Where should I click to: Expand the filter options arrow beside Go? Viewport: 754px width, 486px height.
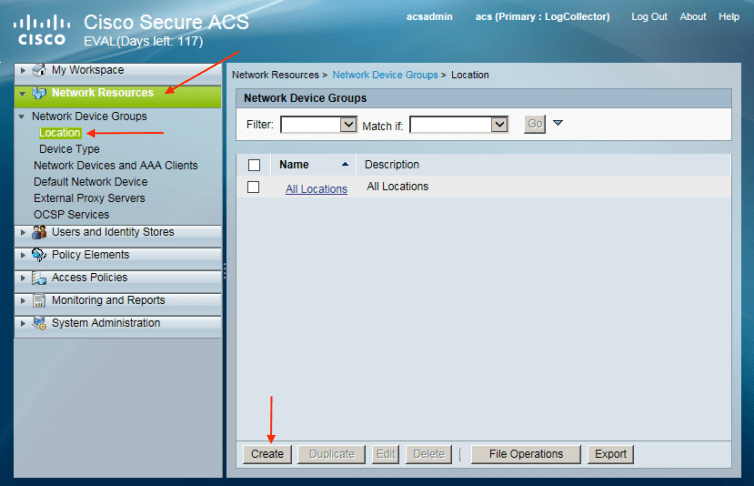click(x=558, y=124)
